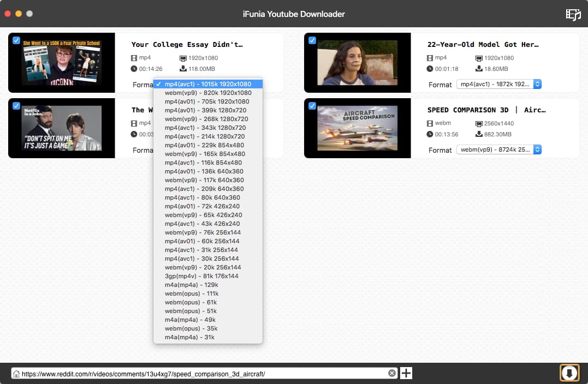Select mp4(avc1) - 1015k 1920x1080 option

(x=207, y=84)
